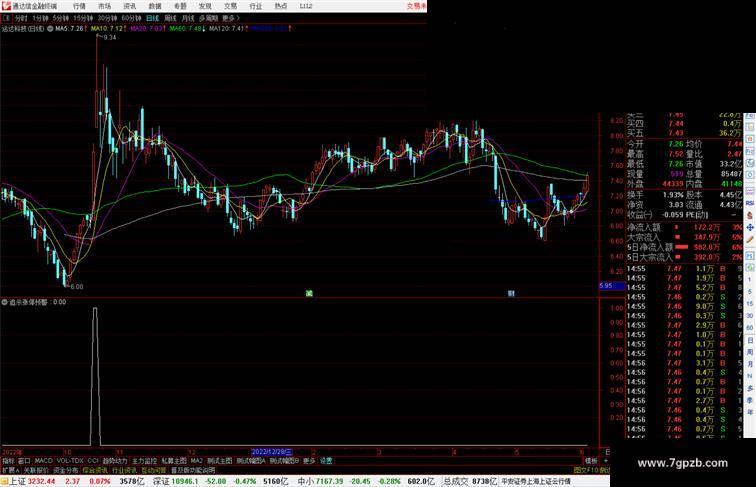Switch to 15分钟 period

pos(83,18)
